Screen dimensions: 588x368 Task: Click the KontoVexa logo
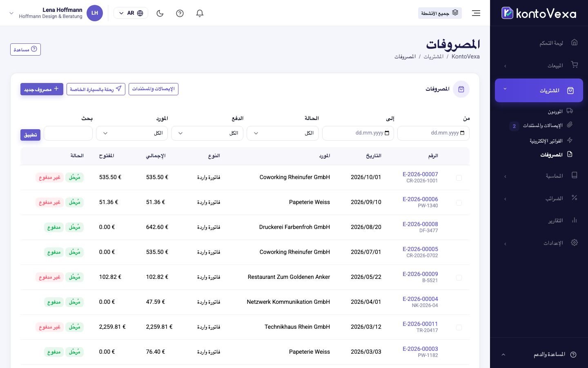(x=539, y=13)
